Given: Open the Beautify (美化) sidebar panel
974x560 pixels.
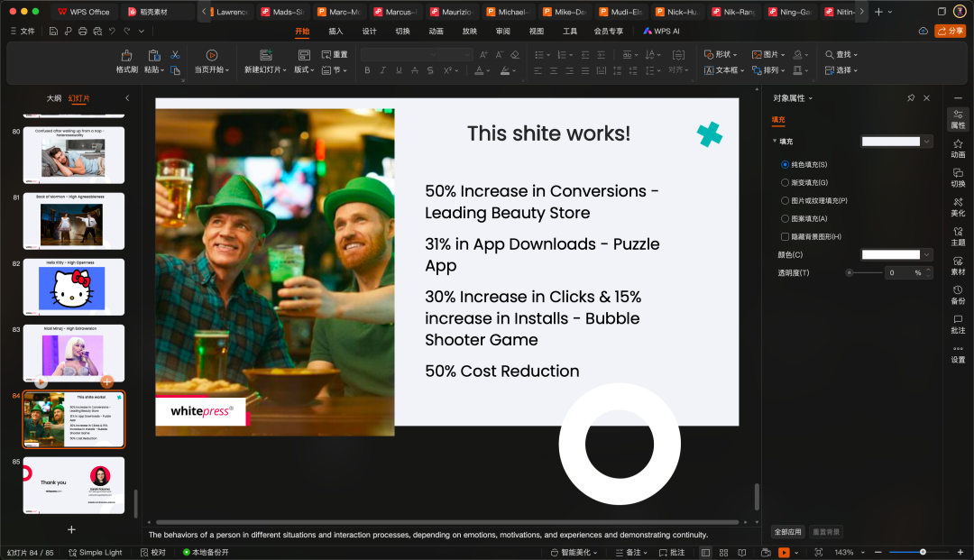Looking at the screenshot, I should click(x=958, y=207).
